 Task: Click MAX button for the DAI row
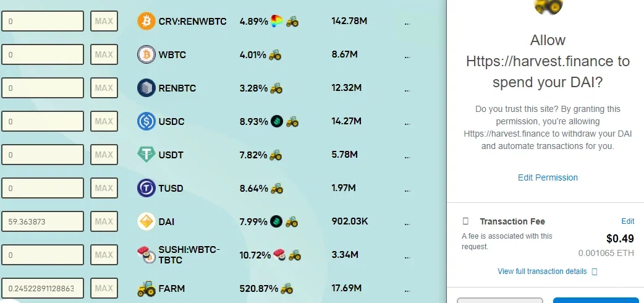coord(104,221)
